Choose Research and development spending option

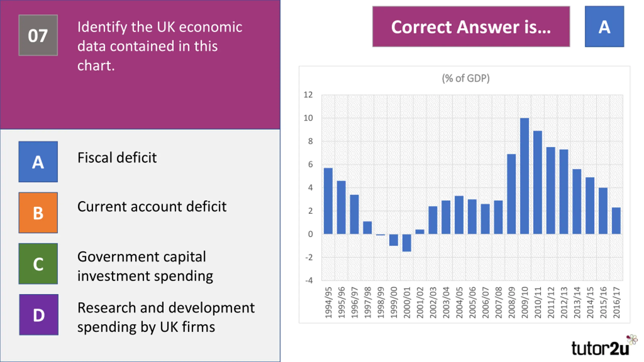click(166, 317)
